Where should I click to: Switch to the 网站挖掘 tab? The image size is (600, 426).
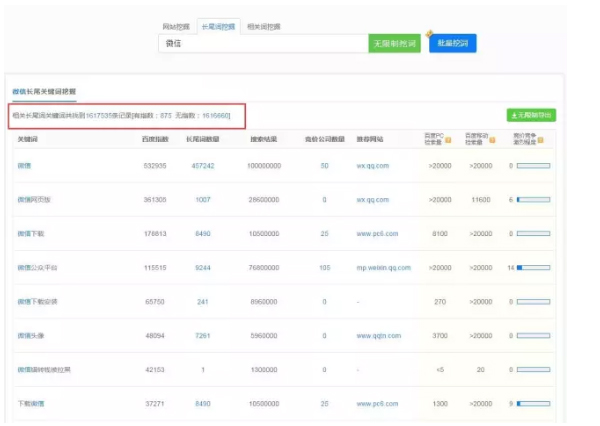(175, 27)
